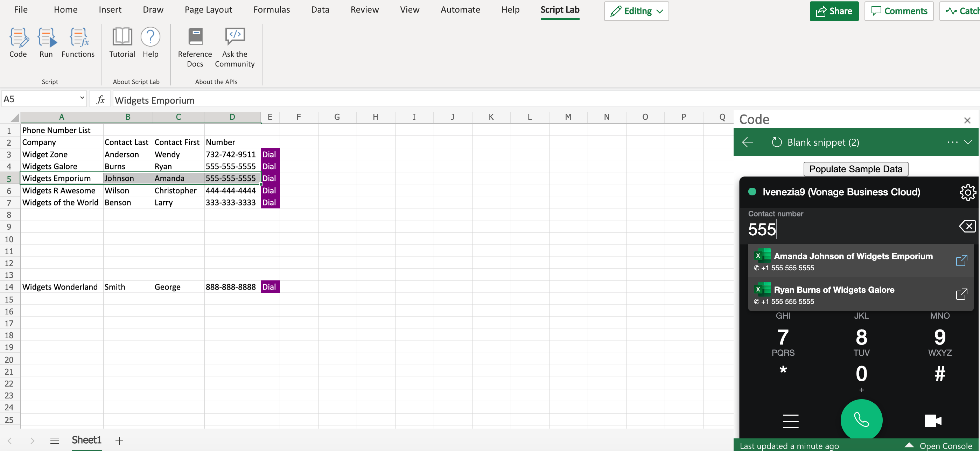The height and width of the screenshot is (451, 980).
Task: Open Ryan Burns contact in external link
Action: click(961, 294)
